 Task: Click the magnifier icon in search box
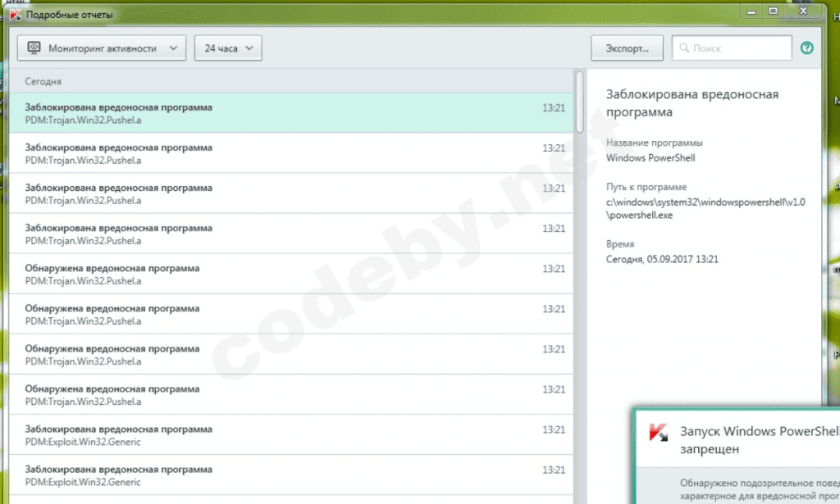[x=684, y=48]
